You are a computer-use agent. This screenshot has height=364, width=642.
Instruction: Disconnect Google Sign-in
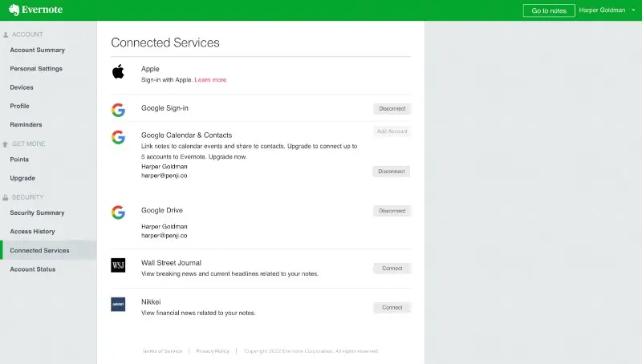click(x=392, y=109)
